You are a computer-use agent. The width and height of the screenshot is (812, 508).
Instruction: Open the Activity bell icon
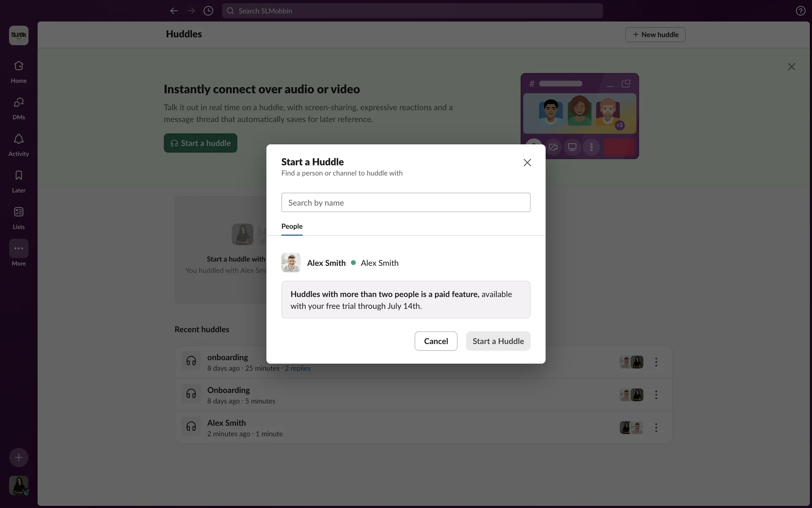pyautogui.click(x=19, y=139)
